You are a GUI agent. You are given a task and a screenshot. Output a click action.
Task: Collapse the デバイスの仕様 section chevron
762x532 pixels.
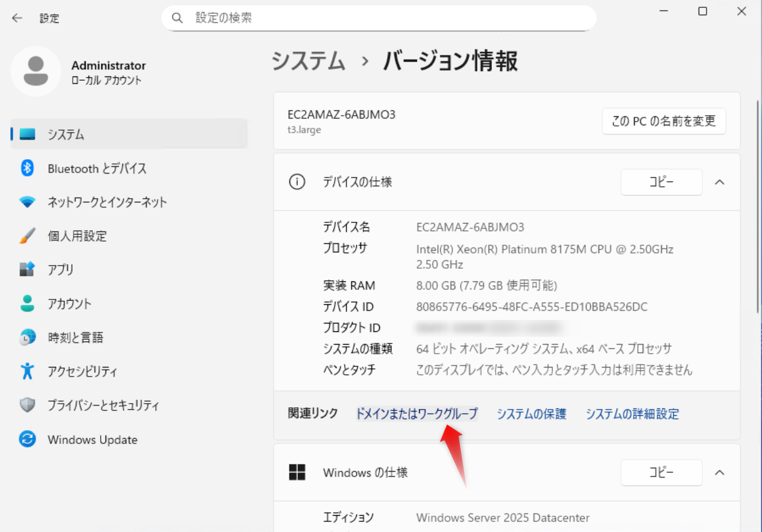point(719,182)
